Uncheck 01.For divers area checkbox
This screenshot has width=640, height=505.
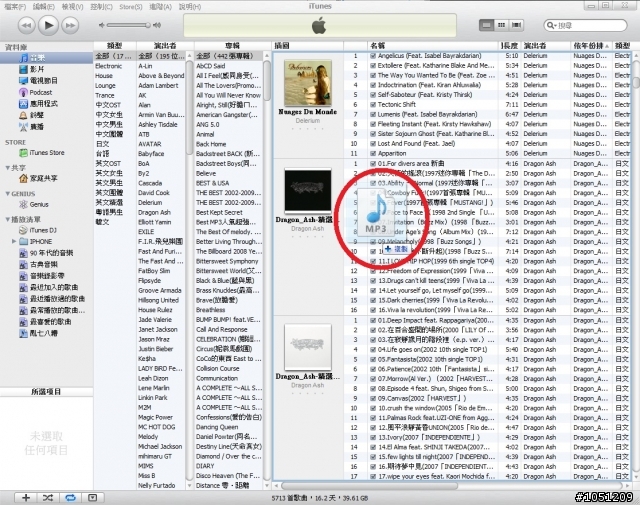point(373,164)
